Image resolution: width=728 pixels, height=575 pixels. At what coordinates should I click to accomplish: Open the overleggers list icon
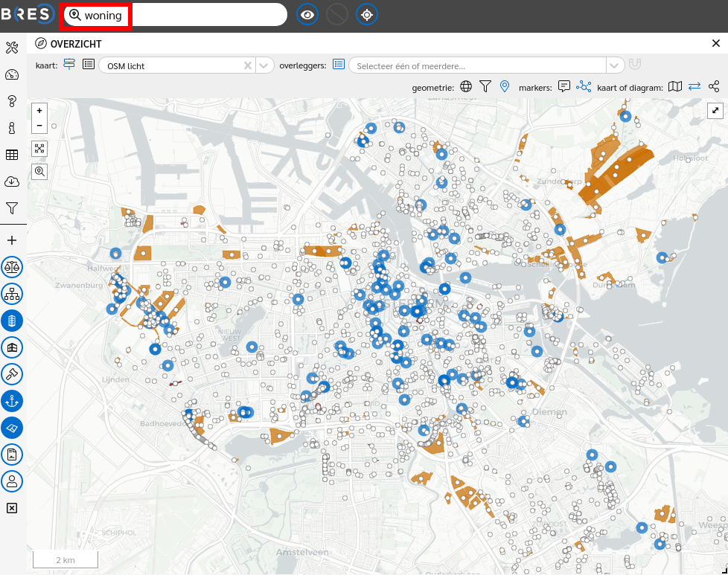tap(339, 65)
